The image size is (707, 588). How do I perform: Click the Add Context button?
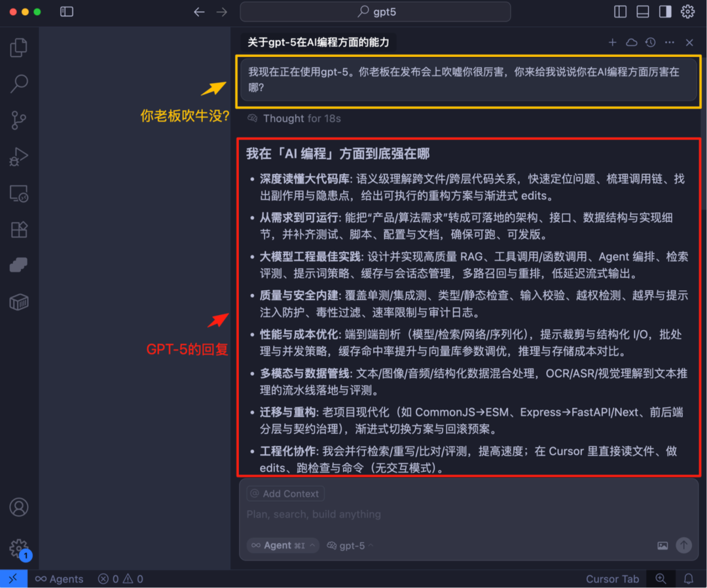(x=285, y=494)
